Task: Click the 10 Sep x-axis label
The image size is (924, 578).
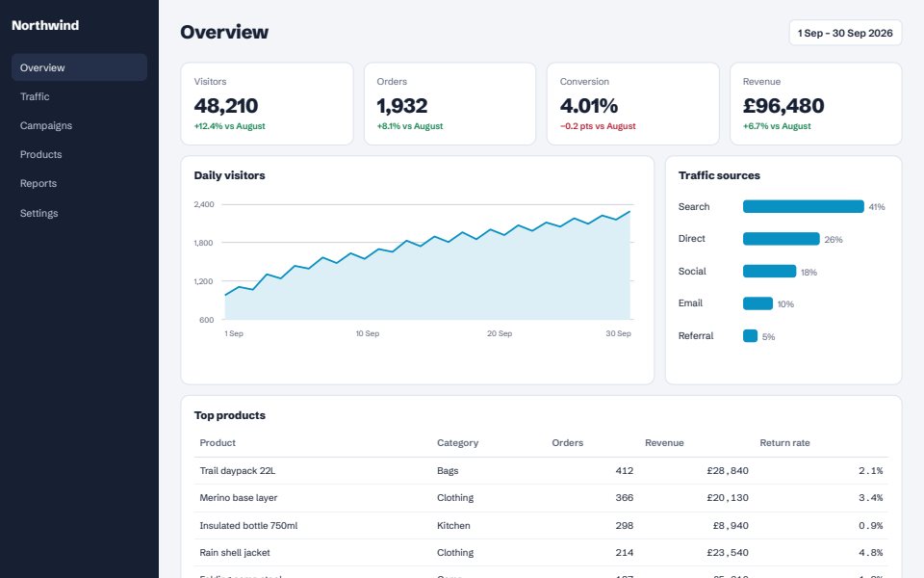Action: point(367,334)
